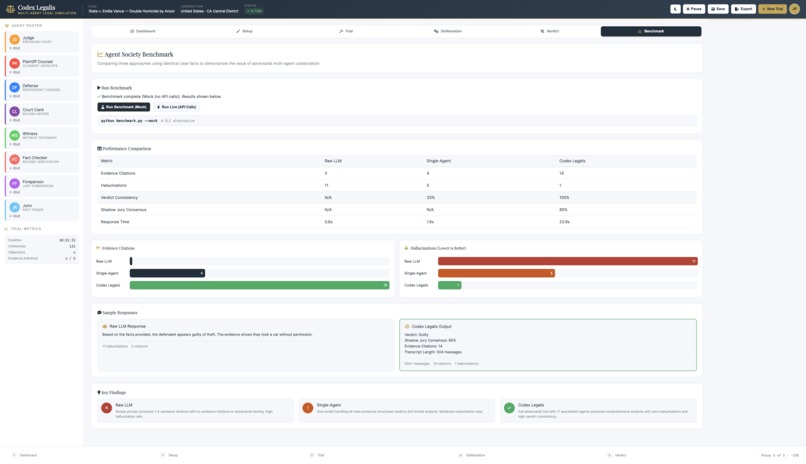Open the Dashboard tab
Viewport: 806px width, 464px height.
(142, 31)
